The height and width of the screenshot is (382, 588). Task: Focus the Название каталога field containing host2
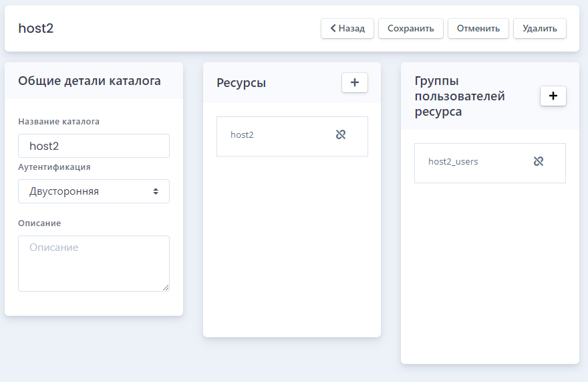point(94,146)
